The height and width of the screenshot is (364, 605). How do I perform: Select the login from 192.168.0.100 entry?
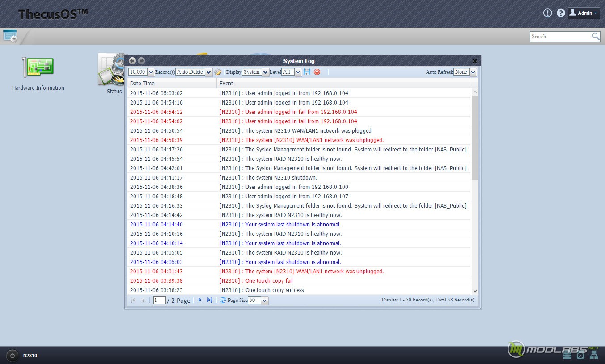click(299, 187)
